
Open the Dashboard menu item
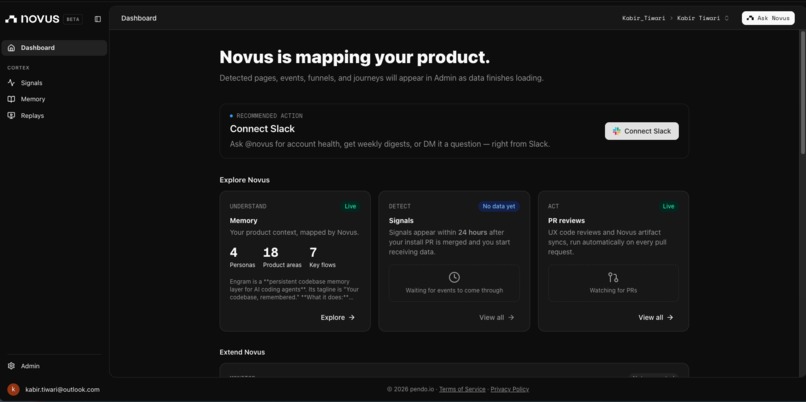coord(54,48)
